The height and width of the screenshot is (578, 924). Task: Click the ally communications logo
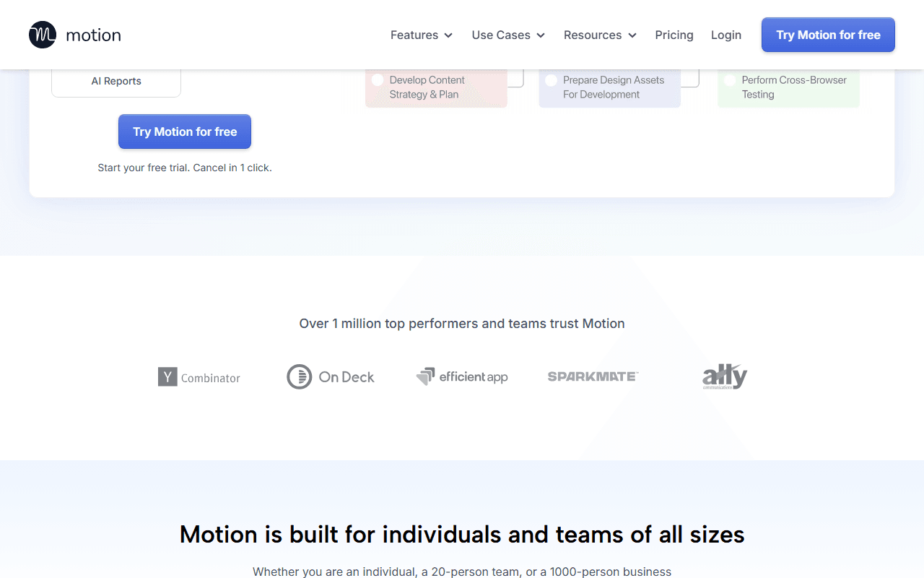[725, 376]
